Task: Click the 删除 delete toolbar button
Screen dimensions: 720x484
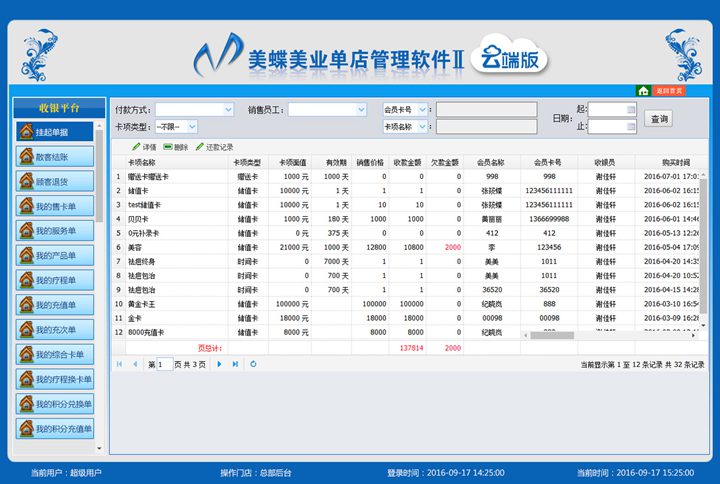Action: [176, 147]
